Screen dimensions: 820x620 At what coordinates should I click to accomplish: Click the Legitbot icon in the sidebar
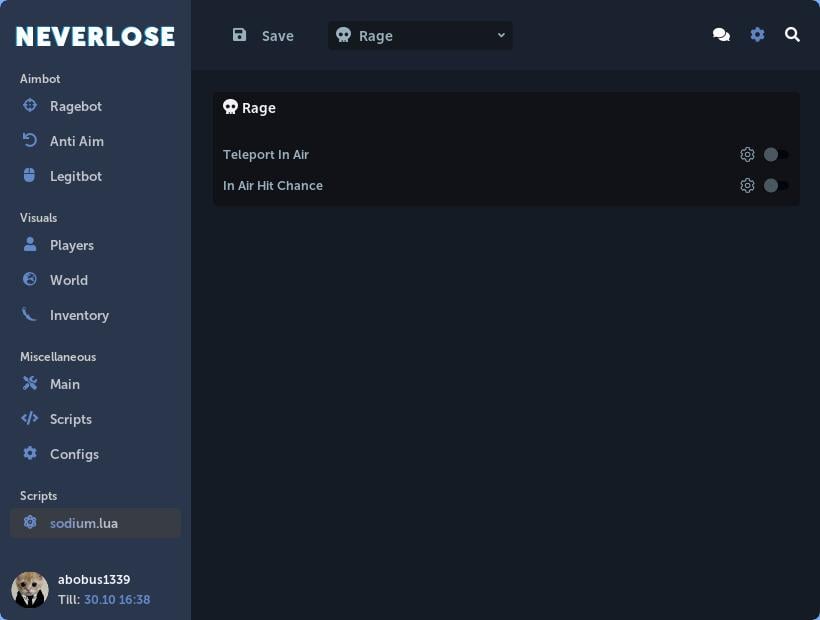(31, 175)
